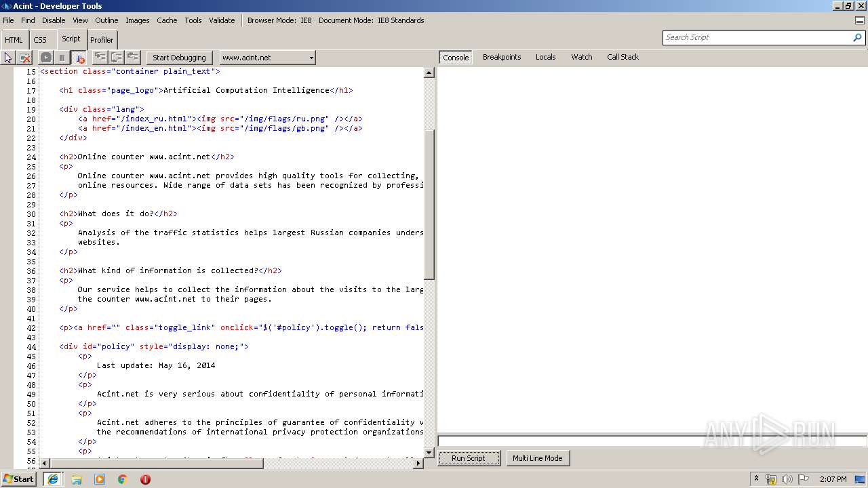Click the magnifier icon in Search Script box
Image resolution: width=868 pixels, height=488 pixels.
[857, 38]
